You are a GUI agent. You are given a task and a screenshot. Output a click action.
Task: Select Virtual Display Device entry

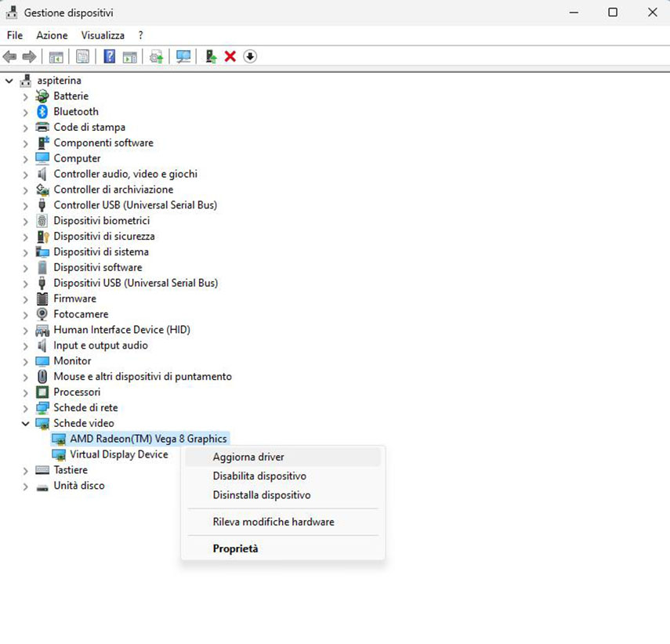coord(118,454)
